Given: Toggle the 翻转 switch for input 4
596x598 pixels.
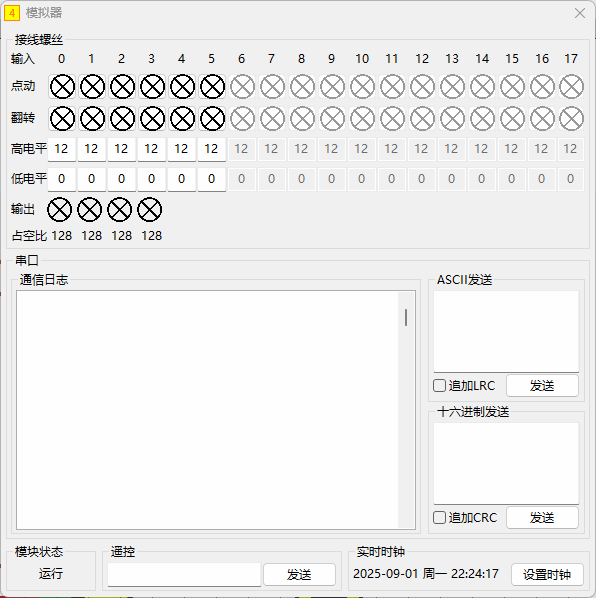Looking at the screenshot, I should [x=182, y=119].
